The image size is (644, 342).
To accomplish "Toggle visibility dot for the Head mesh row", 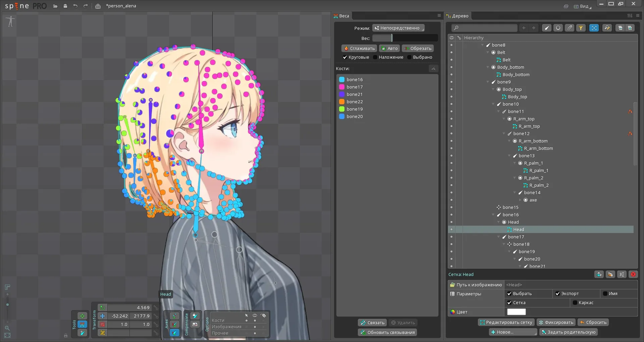I will (x=451, y=229).
